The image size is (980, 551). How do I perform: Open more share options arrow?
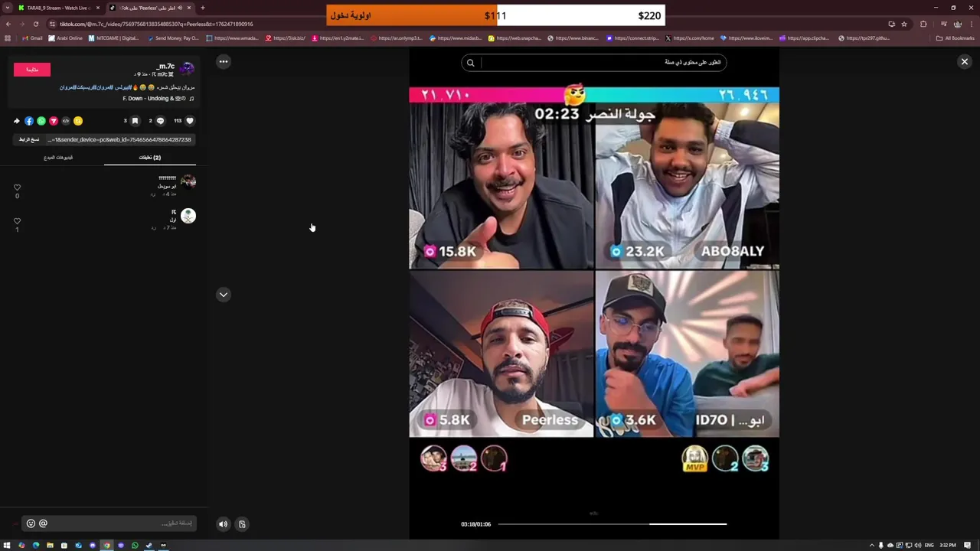(x=17, y=121)
